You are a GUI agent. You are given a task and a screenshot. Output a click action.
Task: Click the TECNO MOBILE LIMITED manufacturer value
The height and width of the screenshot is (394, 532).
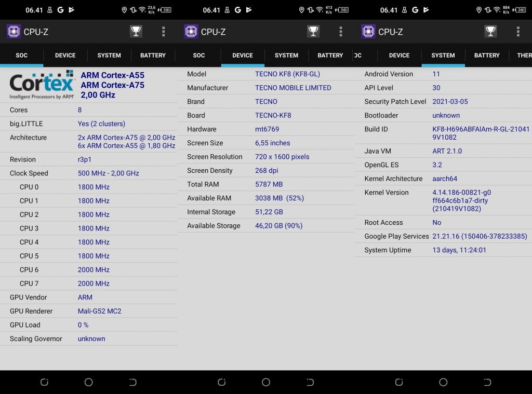[x=293, y=88]
